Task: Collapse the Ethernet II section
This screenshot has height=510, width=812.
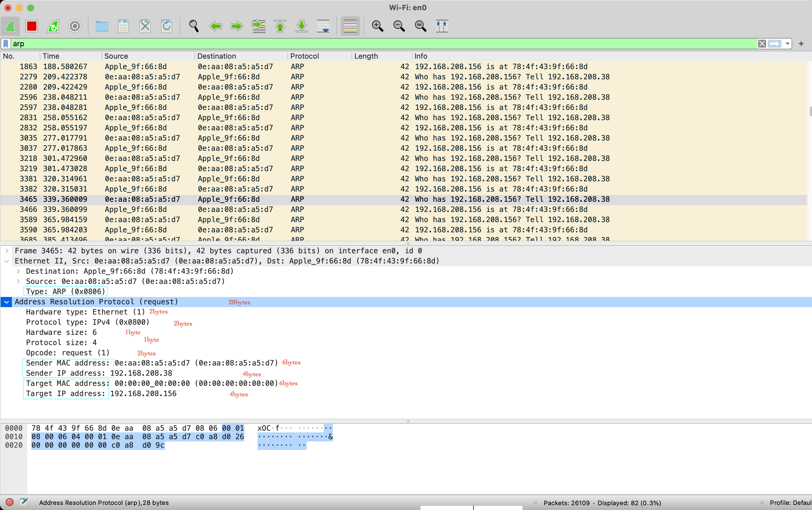Action: (7, 261)
